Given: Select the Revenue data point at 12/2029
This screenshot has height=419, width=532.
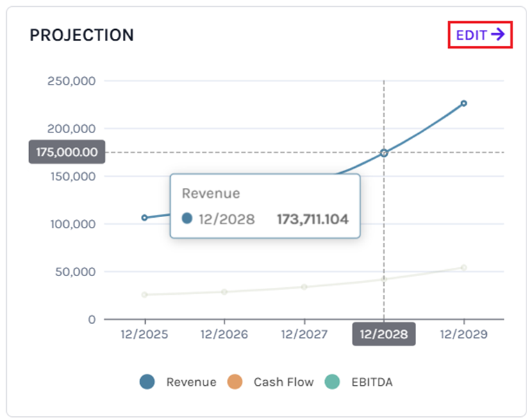Looking at the screenshot, I should 464,103.
